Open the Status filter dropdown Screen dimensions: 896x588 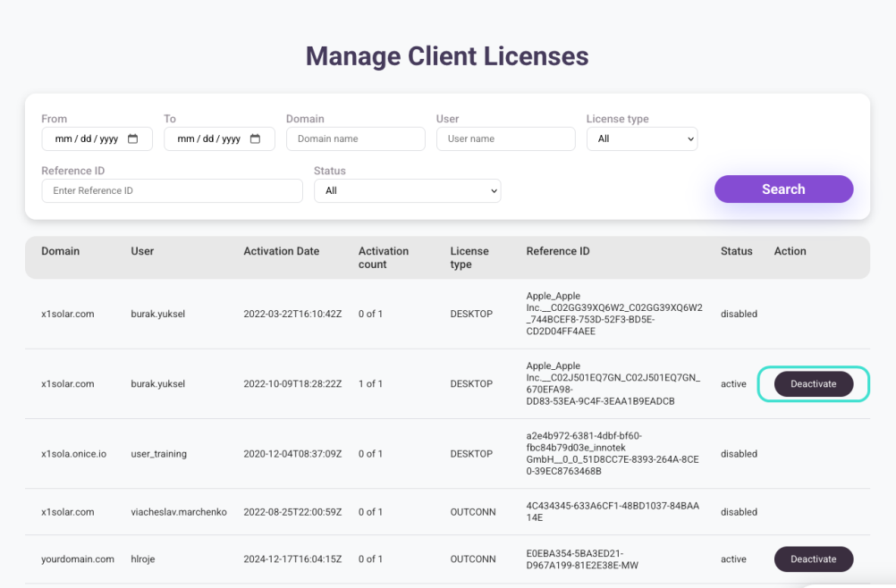click(x=407, y=190)
